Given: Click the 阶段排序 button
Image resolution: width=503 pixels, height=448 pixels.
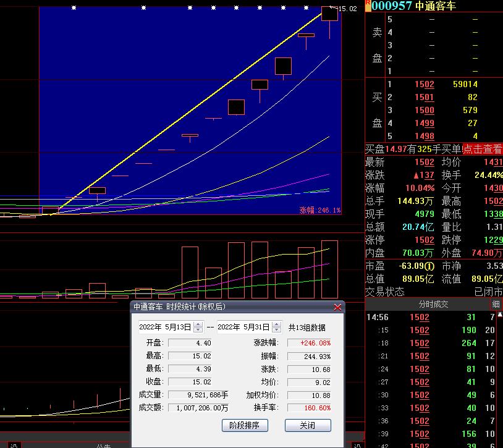Looking at the screenshot, I should pyautogui.click(x=244, y=426).
